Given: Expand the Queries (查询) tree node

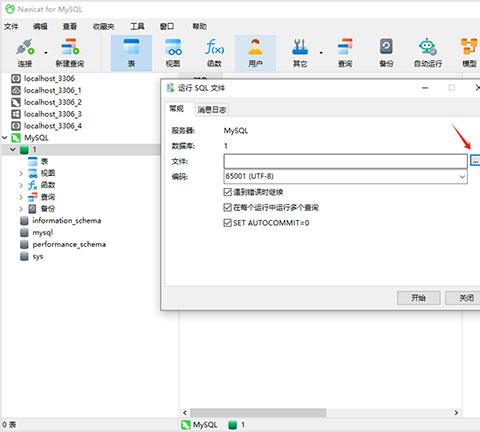Looking at the screenshot, I should (21, 197).
